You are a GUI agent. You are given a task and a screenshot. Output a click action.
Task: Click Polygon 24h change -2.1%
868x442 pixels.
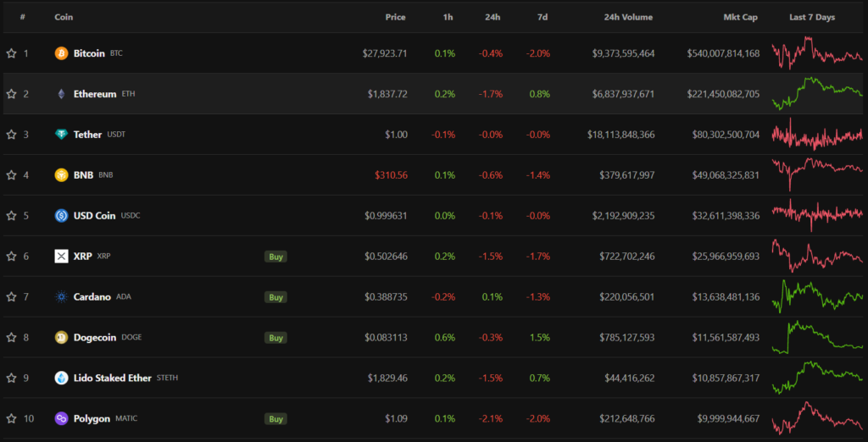(x=491, y=419)
